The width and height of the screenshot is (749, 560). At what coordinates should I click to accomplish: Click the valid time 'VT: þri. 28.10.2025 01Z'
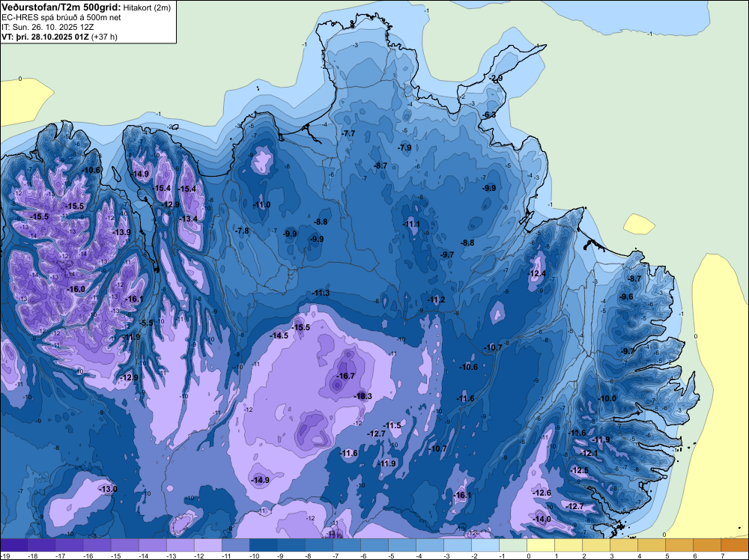coord(45,37)
